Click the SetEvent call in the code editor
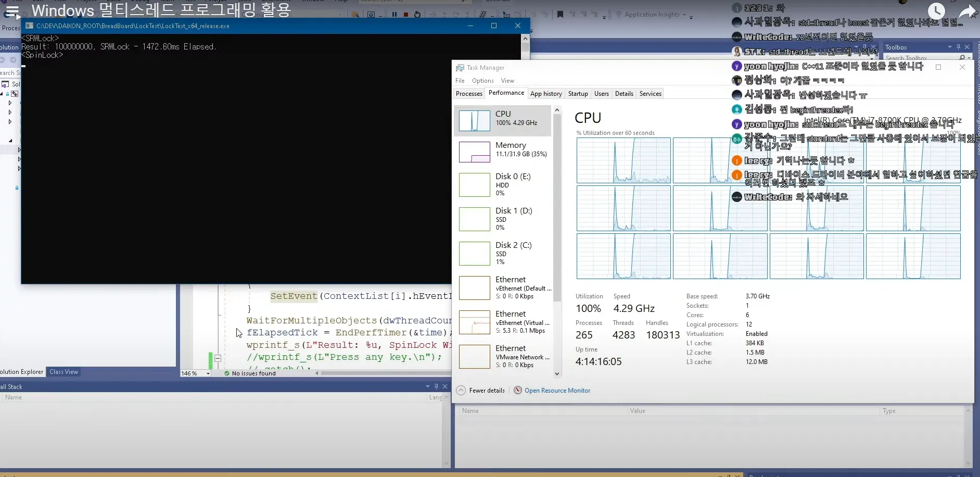This screenshot has height=477, width=980. (x=294, y=296)
